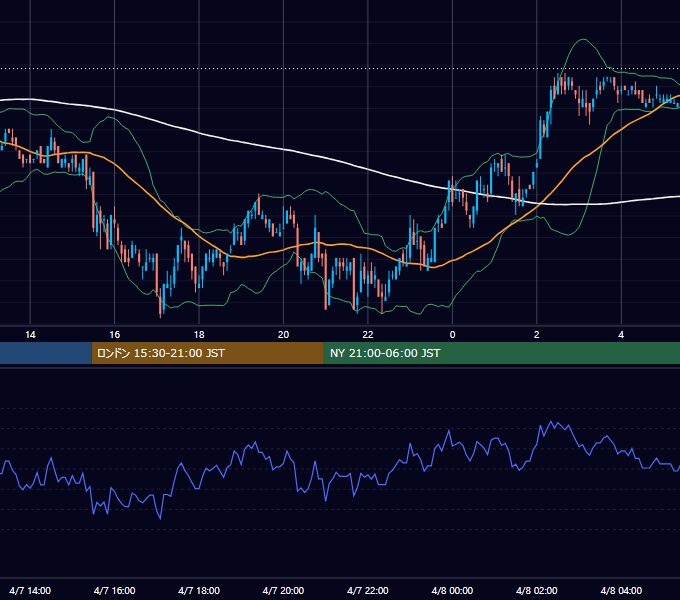The height and width of the screenshot is (600, 680).
Task: Click the 4/8 00:00 date label
Action: point(452,590)
